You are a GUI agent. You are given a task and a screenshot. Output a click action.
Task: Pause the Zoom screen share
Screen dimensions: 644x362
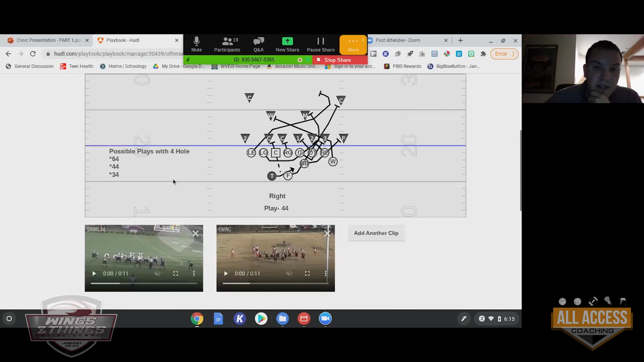tap(321, 45)
